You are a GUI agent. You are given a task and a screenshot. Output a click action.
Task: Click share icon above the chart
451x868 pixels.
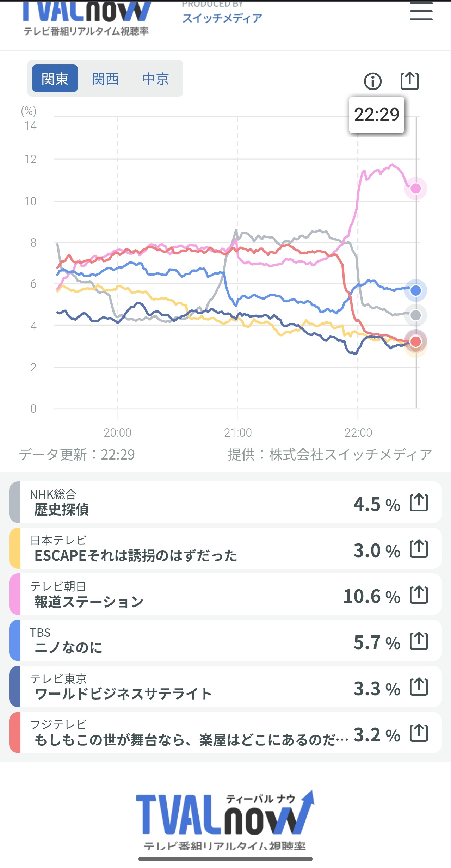point(410,81)
